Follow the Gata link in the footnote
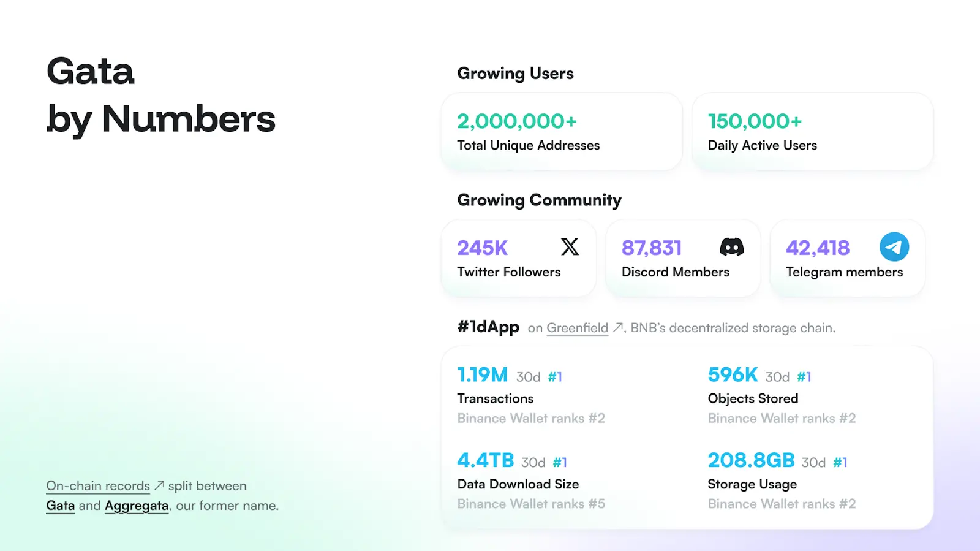This screenshot has width=980, height=551. click(60, 506)
